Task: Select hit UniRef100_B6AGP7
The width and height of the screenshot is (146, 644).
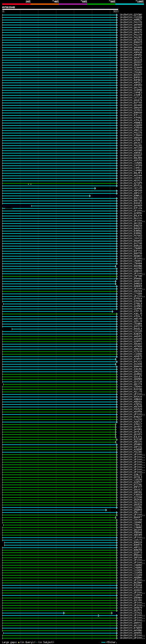Action: [x=131, y=517]
